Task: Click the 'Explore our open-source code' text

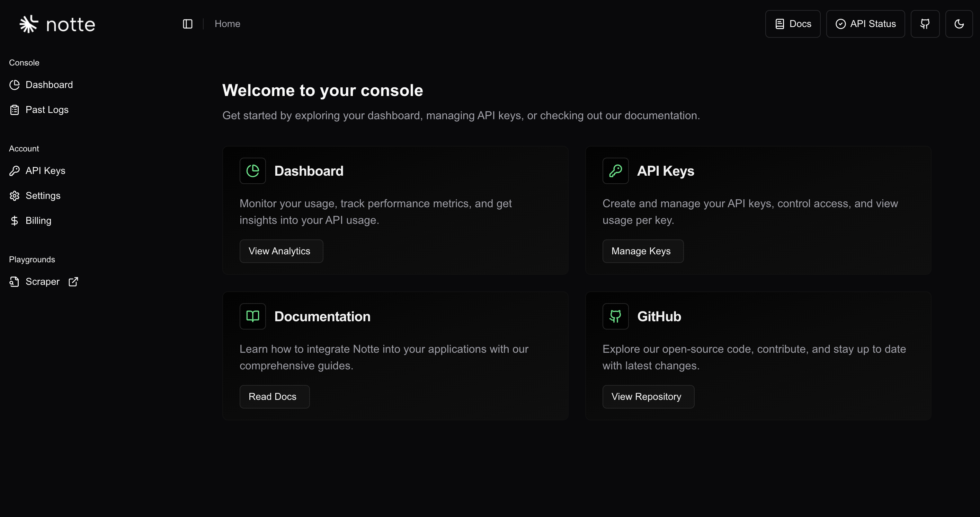Action: (755, 358)
